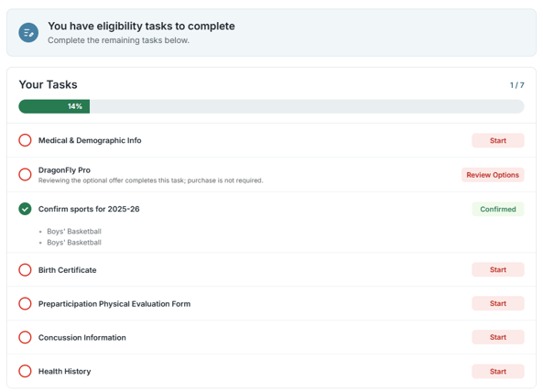Open the Confirm sports for 2025-26 item
The image size is (543, 392).
(89, 209)
